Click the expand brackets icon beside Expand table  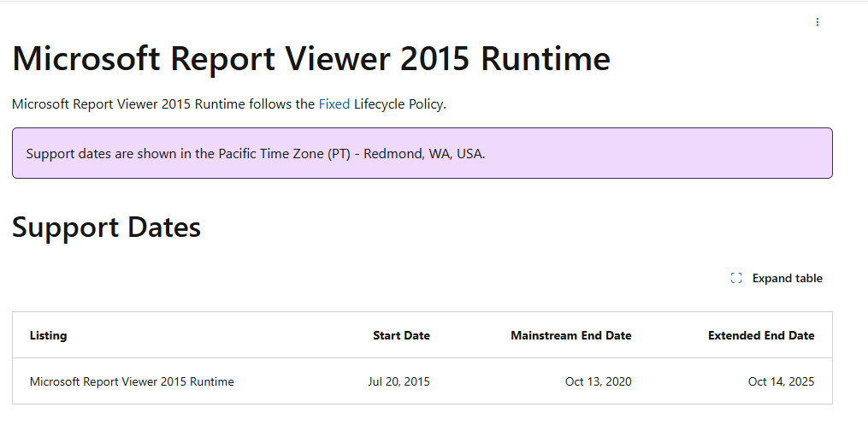tap(736, 278)
